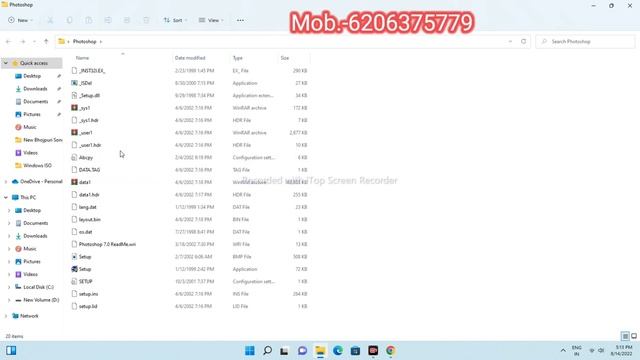Sort by the Type column header
The width and height of the screenshot is (640, 360).
click(x=238, y=58)
